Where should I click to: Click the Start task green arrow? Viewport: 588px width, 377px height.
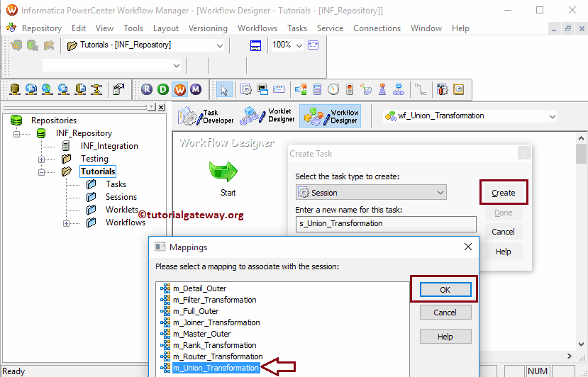(223, 172)
